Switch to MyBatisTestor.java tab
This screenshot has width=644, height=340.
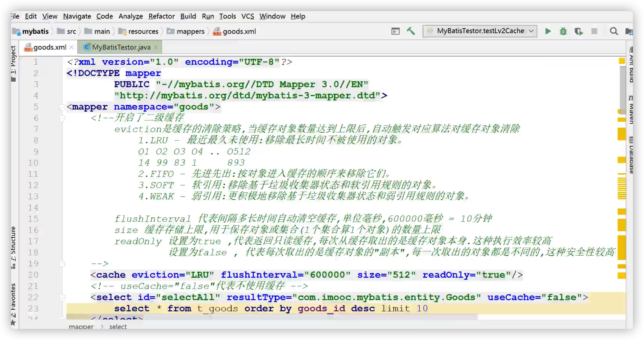click(x=121, y=47)
